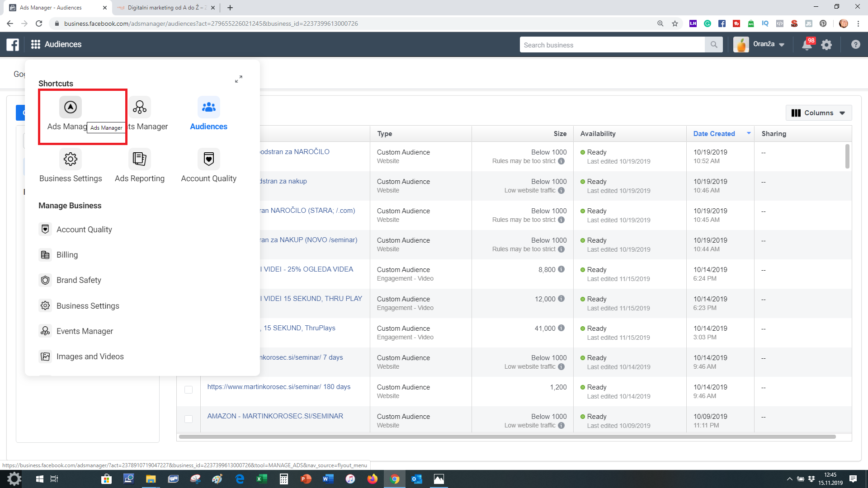868x488 pixels.
Task: Open Events Manager shortcut icon
Action: coord(140,107)
